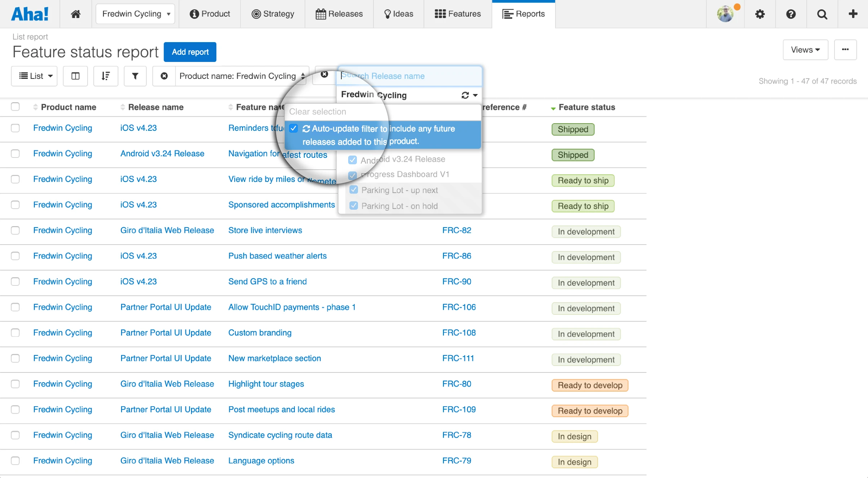Open the List view type dropdown
The height and width of the screenshot is (478, 868).
point(35,76)
